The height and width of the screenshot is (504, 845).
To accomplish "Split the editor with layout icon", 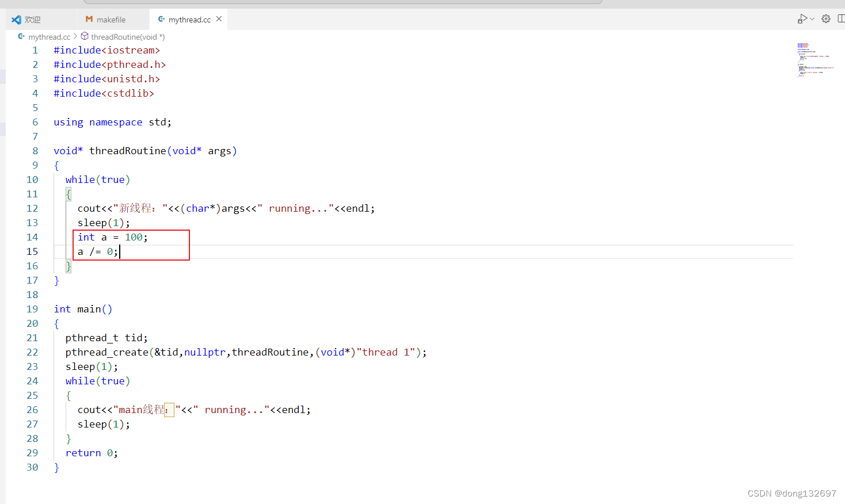I will click(x=841, y=19).
